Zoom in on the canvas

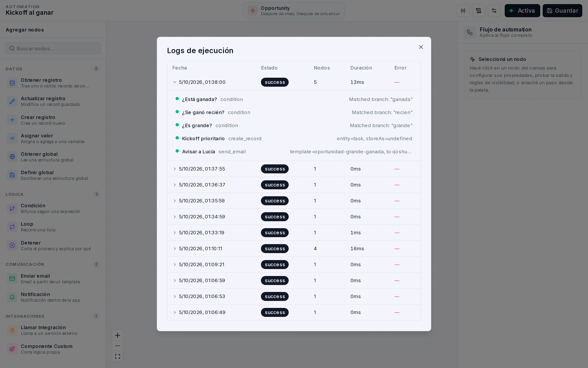tap(118, 335)
